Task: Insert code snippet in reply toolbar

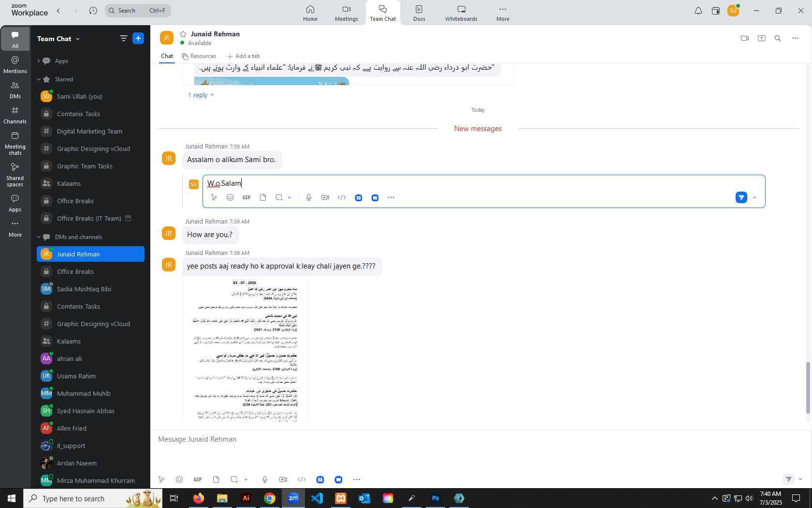Action: click(342, 197)
